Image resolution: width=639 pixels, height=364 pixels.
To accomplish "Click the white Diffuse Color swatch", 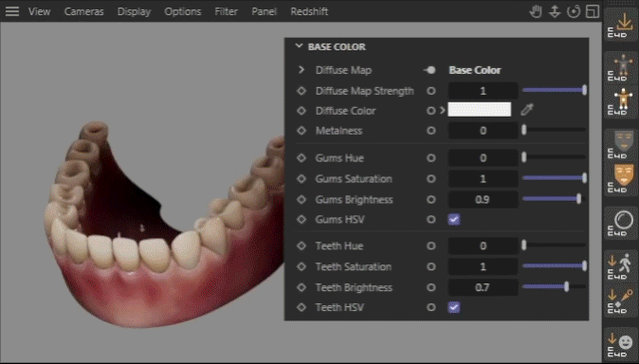I will [480, 110].
